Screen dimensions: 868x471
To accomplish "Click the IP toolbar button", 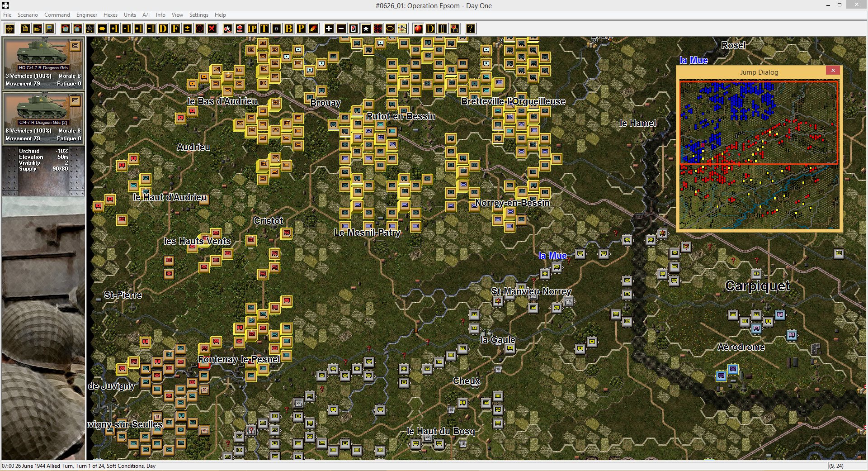I will click(252, 29).
